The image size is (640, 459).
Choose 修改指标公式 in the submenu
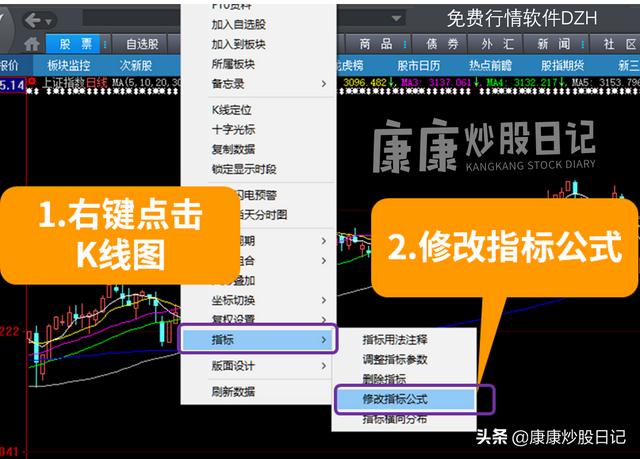pyautogui.click(x=405, y=399)
